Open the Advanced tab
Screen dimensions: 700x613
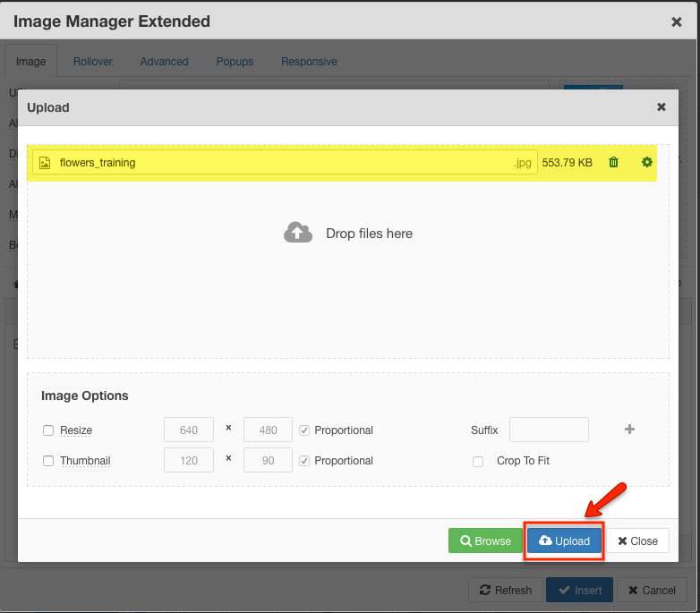(164, 62)
